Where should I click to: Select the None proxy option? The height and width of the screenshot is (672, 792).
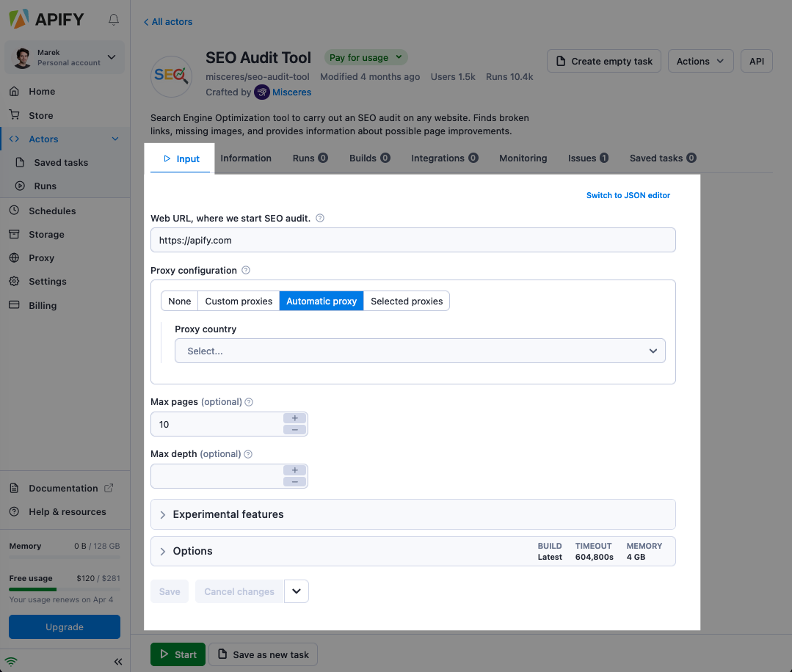179,301
